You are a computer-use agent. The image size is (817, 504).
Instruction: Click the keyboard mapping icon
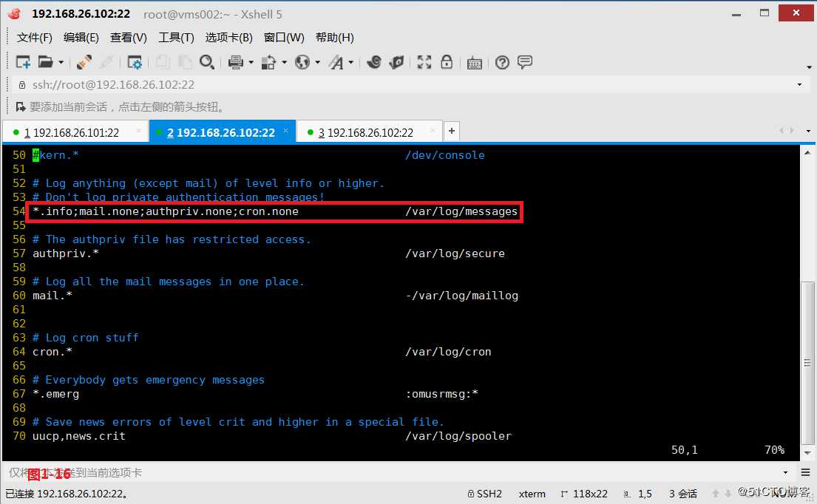pyautogui.click(x=474, y=64)
